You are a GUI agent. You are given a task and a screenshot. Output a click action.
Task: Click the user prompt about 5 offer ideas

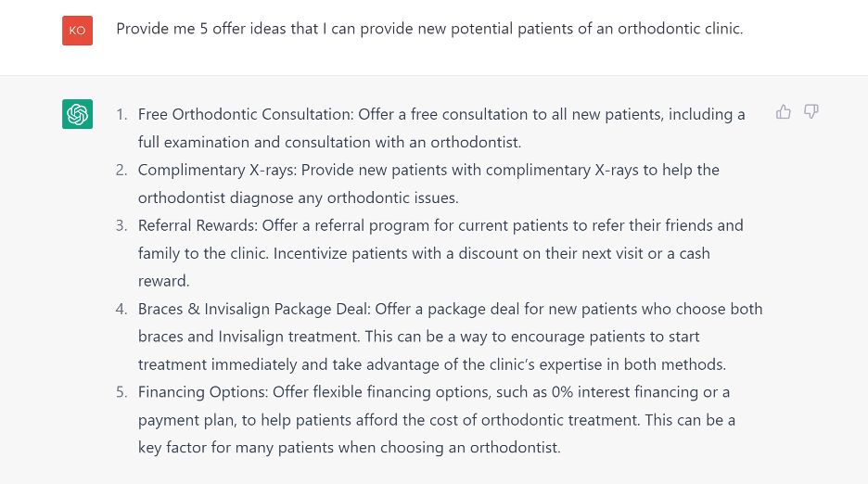pyautogui.click(x=429, y=29)
